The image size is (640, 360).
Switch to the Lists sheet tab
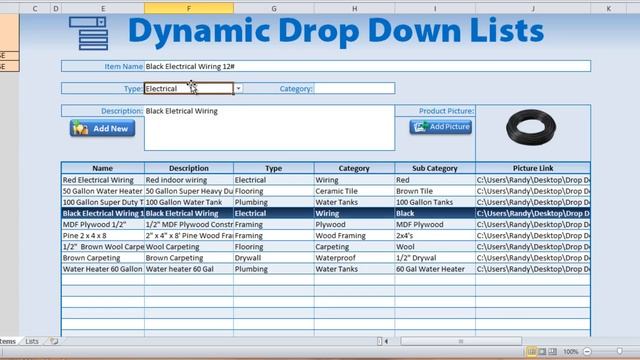coord(32,341)
